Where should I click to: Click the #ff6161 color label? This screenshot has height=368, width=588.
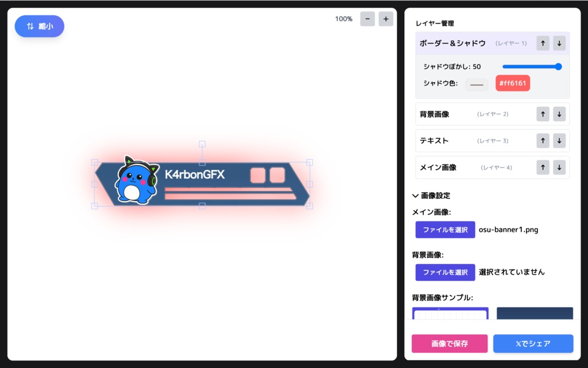click(x=512, y=83)
